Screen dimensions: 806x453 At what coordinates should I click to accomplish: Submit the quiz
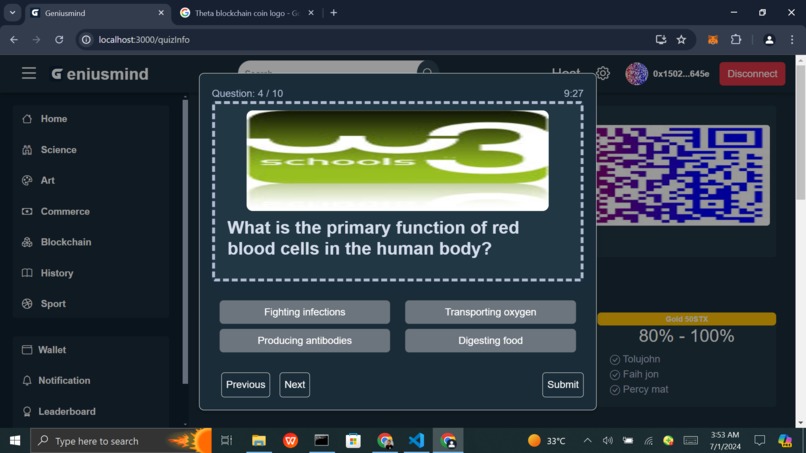563,385
